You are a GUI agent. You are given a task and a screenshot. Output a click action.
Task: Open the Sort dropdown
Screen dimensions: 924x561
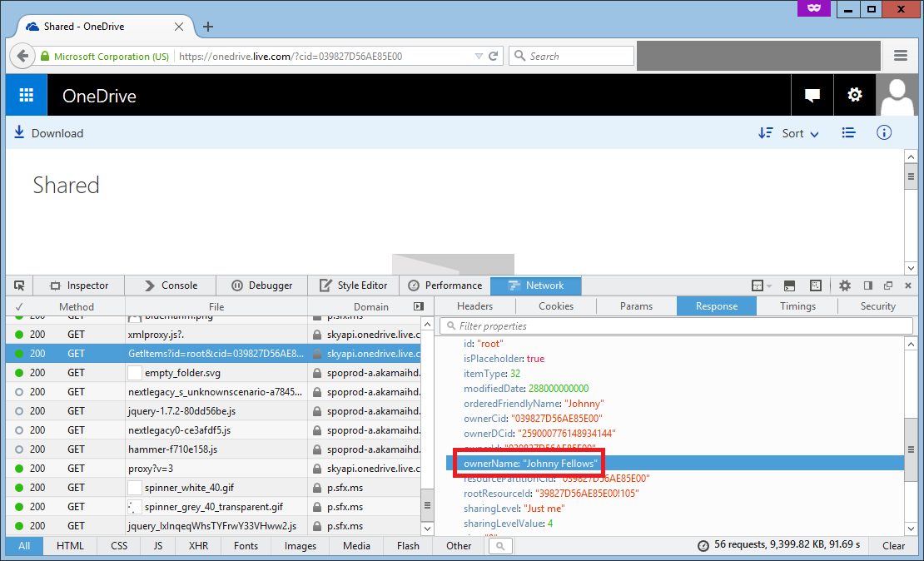(x=788, y=133)
